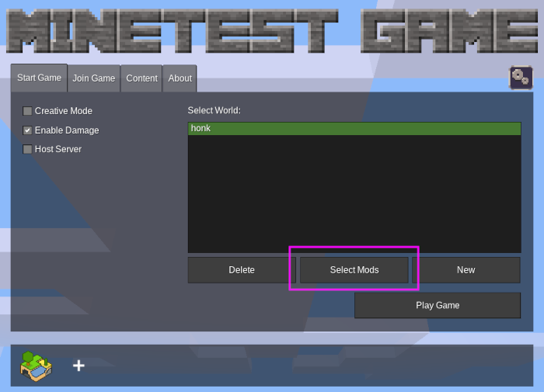
Task: Click the plus icon to install games
Action: point(78,366)
